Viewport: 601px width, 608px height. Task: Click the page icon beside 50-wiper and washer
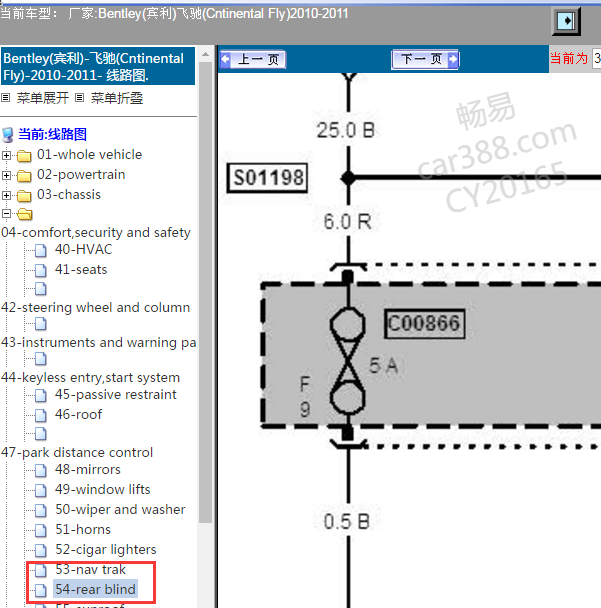coord(41,510)
